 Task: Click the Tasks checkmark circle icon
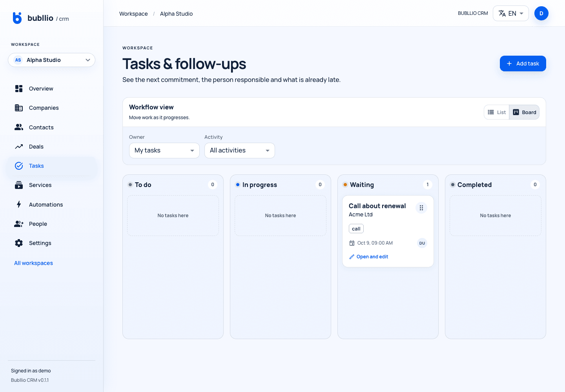(19, 166)
